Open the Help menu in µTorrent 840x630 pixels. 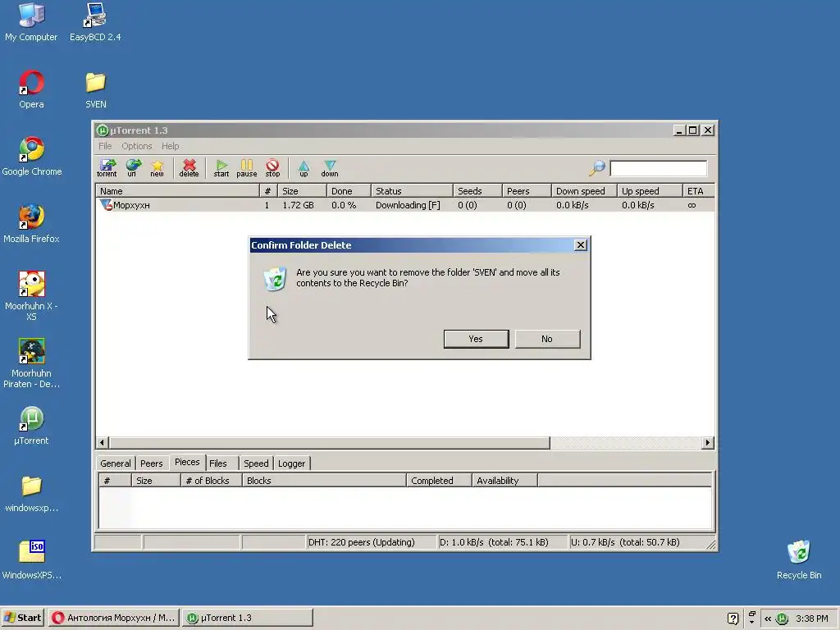click(170, 146)
